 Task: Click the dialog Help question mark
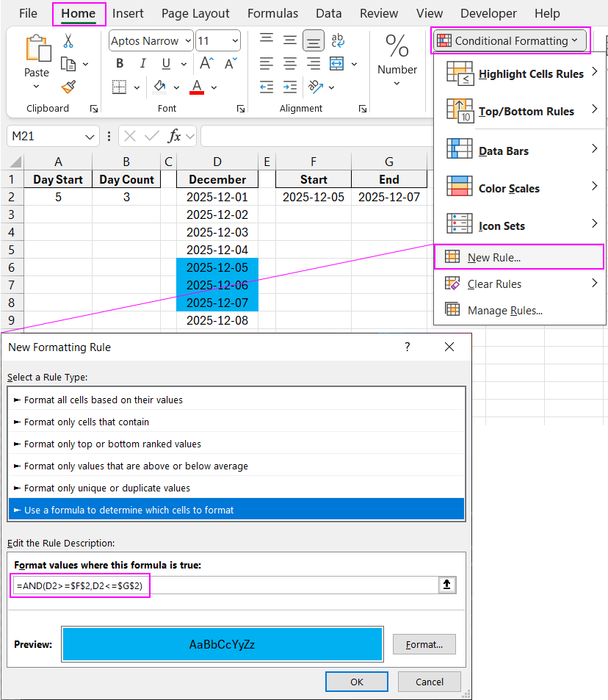click(x=408, y=347)
